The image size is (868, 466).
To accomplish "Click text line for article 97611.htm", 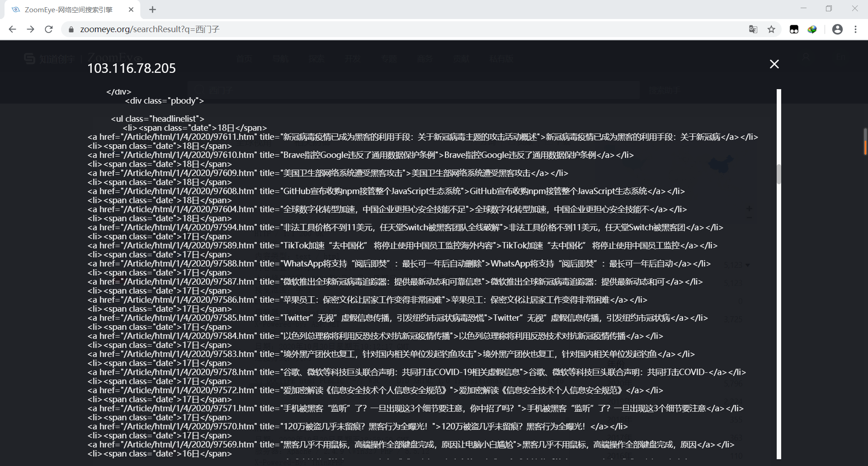I will coord(422,137).
